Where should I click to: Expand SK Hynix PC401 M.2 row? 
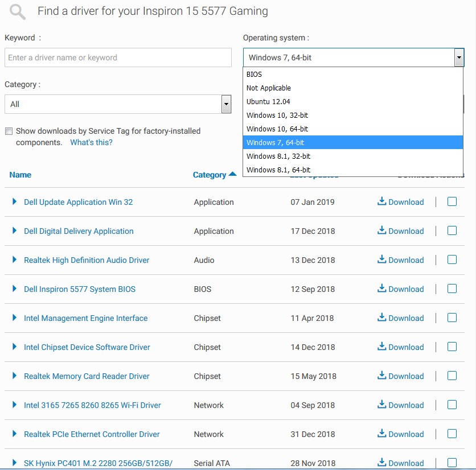click(14, 463)
